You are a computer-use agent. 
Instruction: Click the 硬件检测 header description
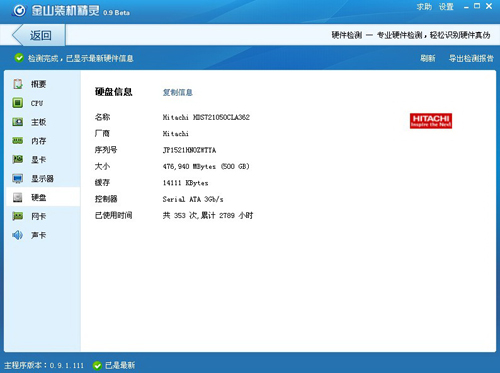(x=411, y=35)
